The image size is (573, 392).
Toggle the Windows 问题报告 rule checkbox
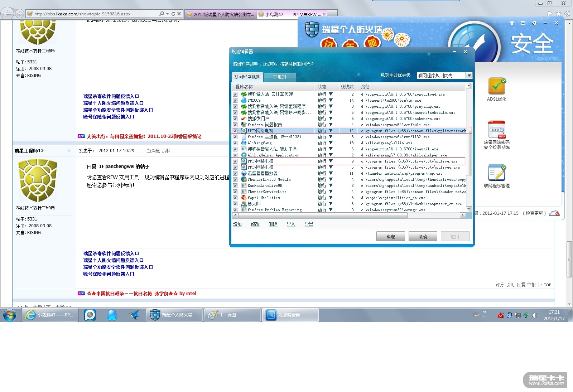(235, 125)
